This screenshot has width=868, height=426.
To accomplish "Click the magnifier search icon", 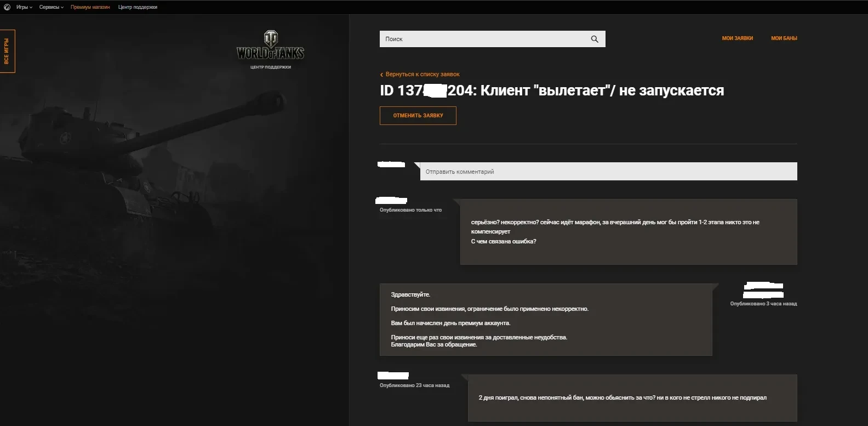I will pos(595,39).
